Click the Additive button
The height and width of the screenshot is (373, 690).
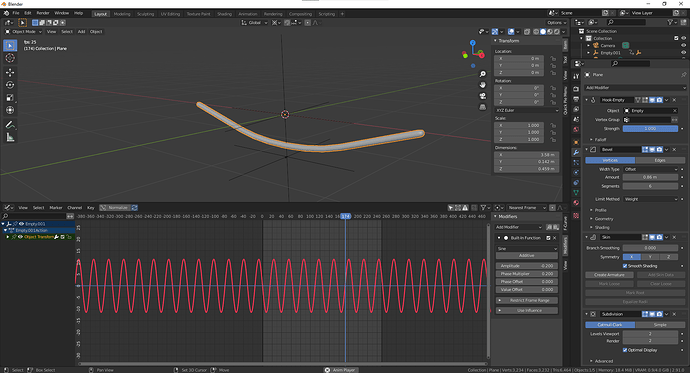coord(527,256)
